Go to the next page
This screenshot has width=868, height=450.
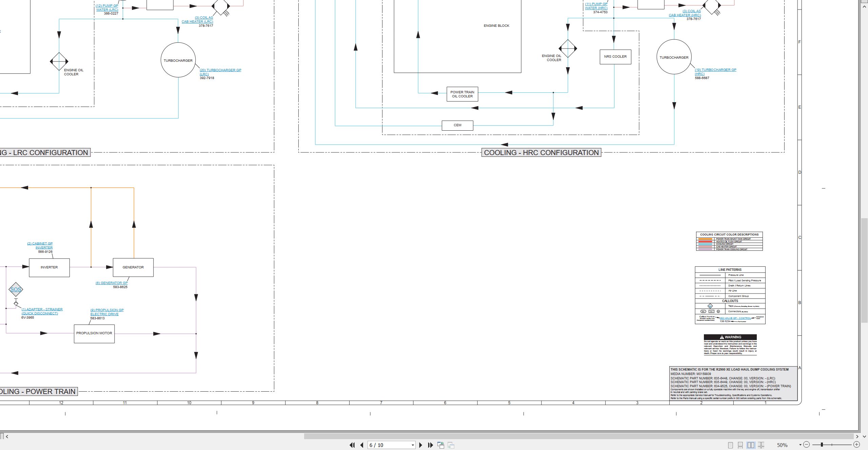pos(421,445)
